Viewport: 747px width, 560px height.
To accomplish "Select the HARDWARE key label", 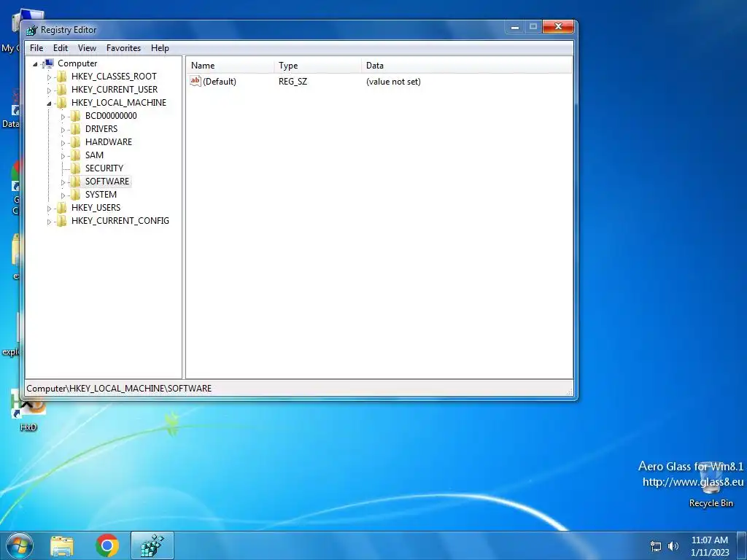I will (109, 142).
